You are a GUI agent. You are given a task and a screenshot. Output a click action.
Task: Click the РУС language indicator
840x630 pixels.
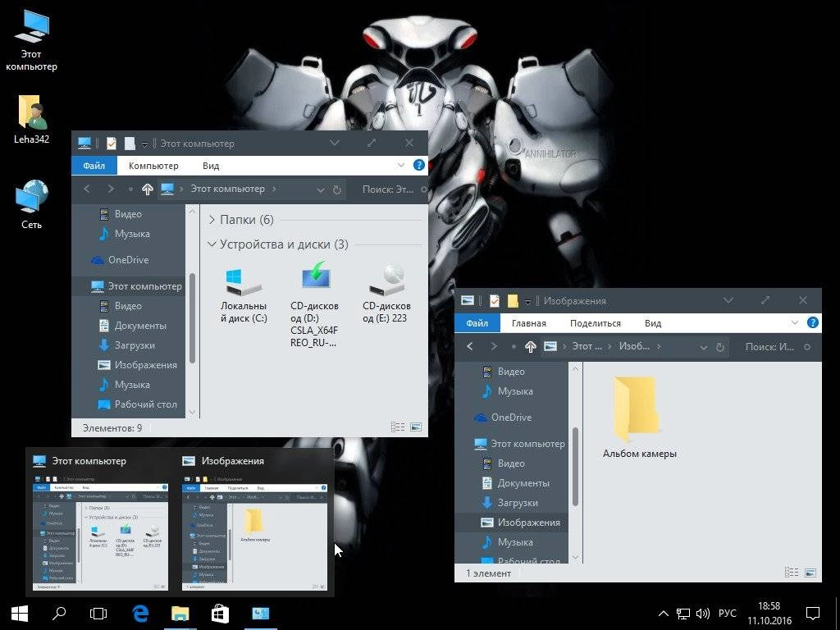727,614
